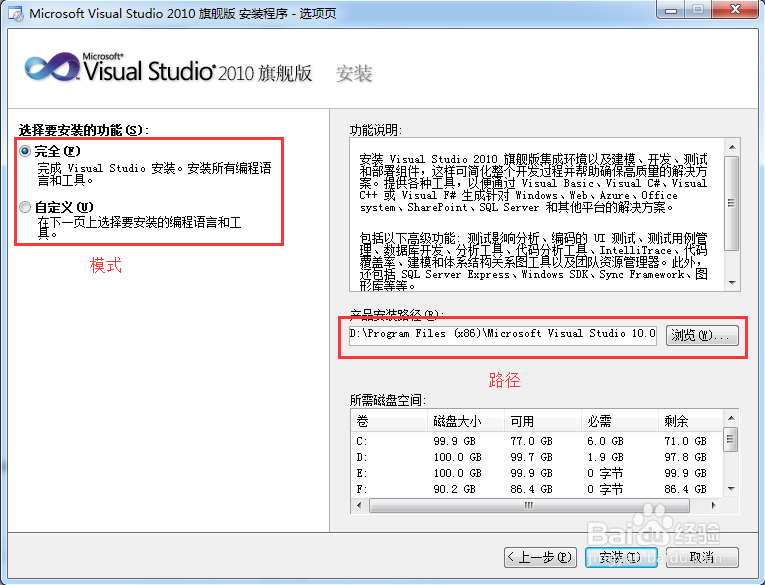The width and height of the screenshot is (765, 585).
Task: Click the Visual Studio infinity logo
Action: tap(52, 67)
